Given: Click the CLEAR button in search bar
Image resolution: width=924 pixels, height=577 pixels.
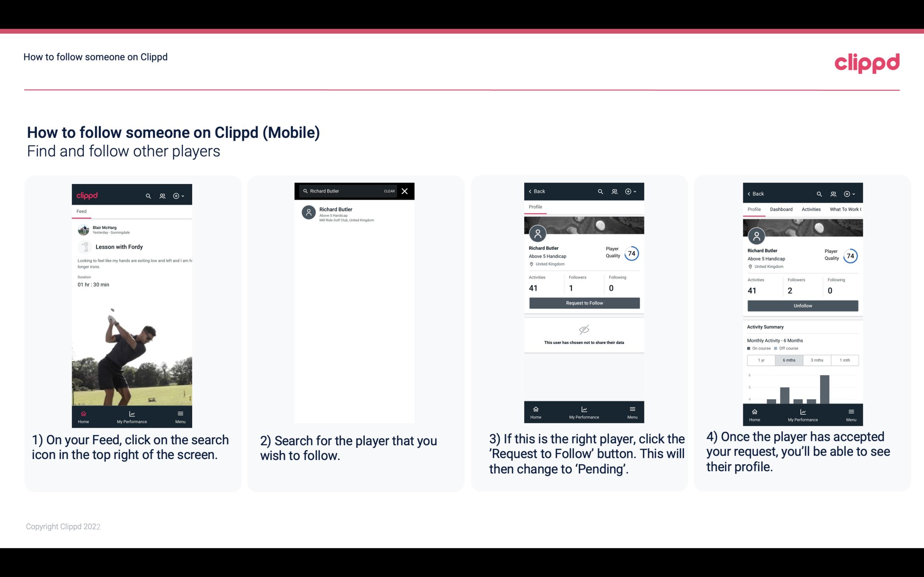Looking at the screenshot, I should point(389,191).
